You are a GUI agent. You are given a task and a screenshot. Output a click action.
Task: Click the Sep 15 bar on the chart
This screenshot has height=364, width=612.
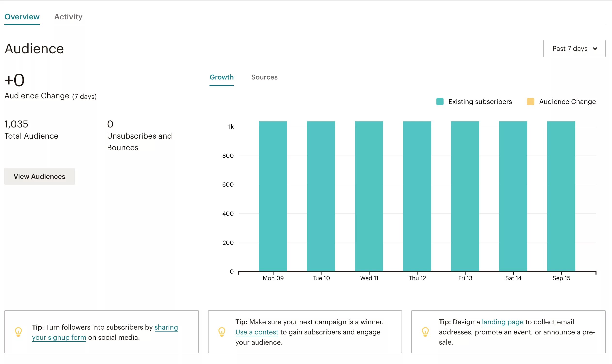point(561,196)
